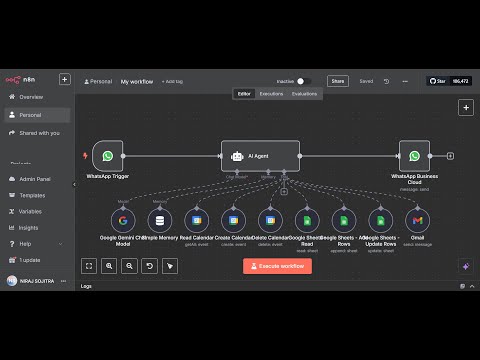Click the GitHub Star button
Viewport: 480px width, 360px height.
tap(438, 81)
